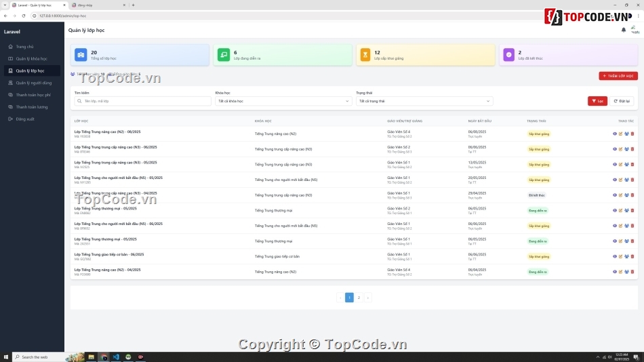The image size is (644, 362).
Task: View details of N3 06/2025 class
Action: point(614,149)
